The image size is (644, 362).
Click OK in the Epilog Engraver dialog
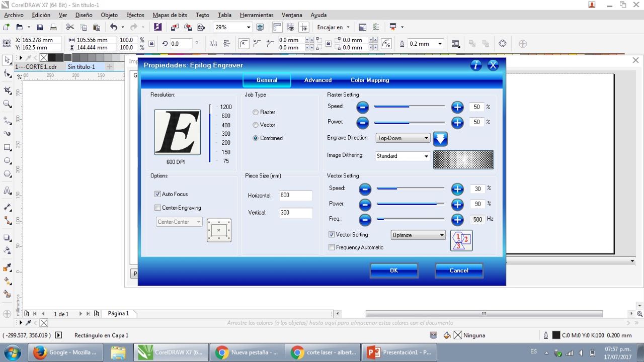(x=394, y=270)
